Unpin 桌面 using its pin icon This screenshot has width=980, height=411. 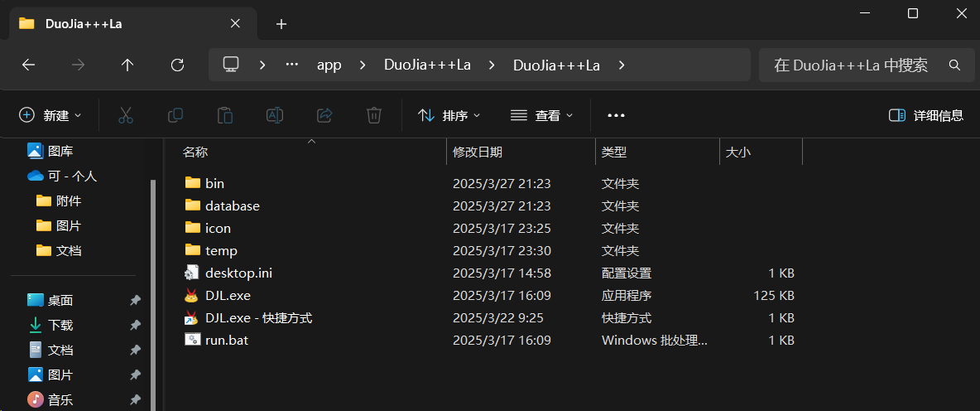(134, 300)
